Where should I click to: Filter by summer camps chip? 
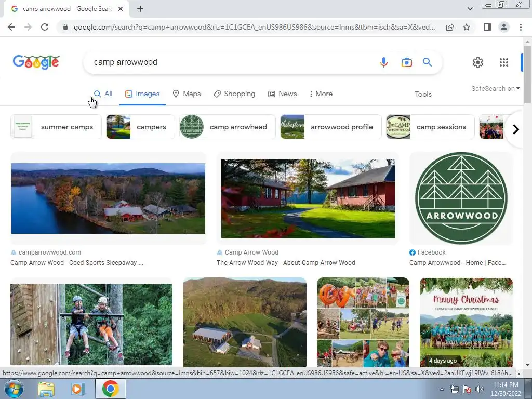56,127
